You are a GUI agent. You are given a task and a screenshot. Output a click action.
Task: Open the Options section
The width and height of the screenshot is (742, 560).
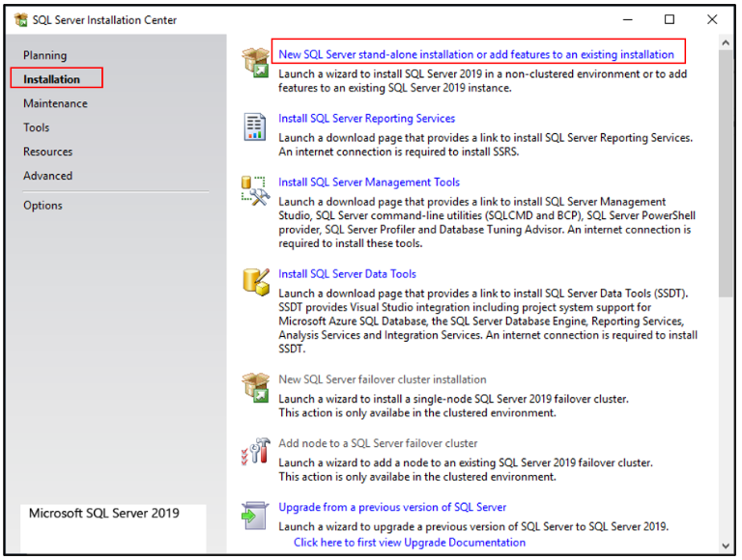click(x=43, y=206)
